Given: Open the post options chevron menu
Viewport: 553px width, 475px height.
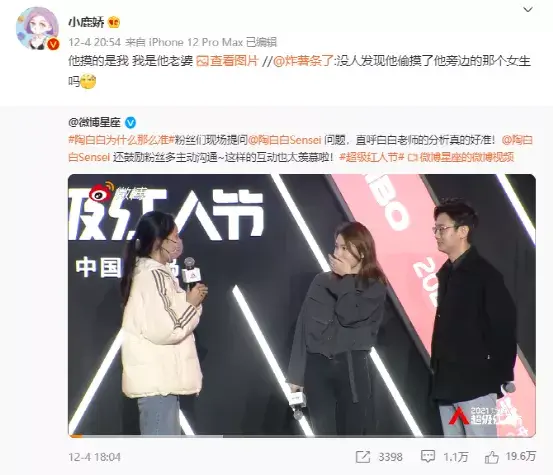Looking at the screenshot, I should coord(528,10).
